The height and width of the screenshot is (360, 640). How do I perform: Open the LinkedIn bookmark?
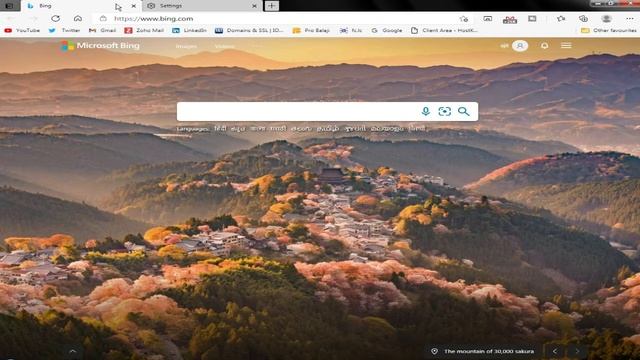pos(189,30)
